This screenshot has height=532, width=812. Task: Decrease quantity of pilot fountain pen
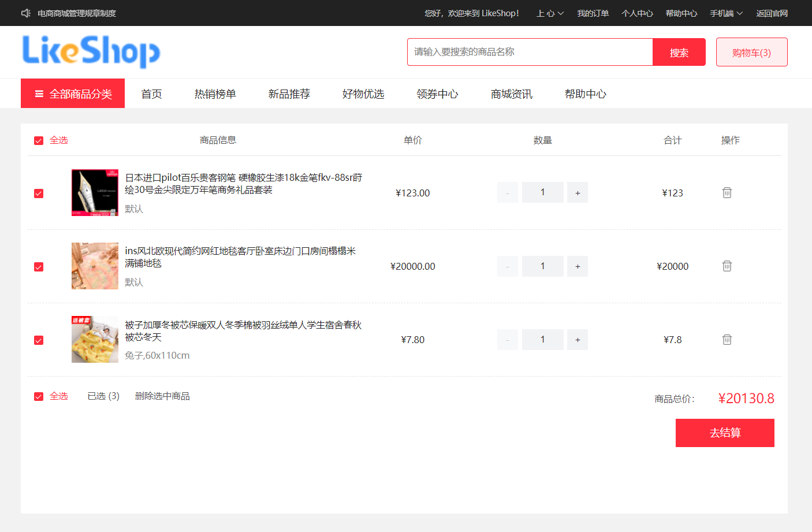pyautogui.click(x=508, y=192)
